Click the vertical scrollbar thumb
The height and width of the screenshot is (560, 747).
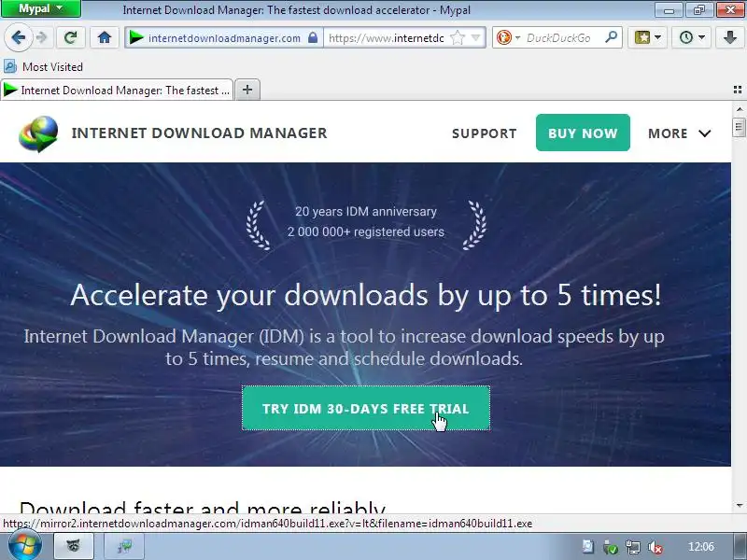pyautogui.click(x=739, y=127)
